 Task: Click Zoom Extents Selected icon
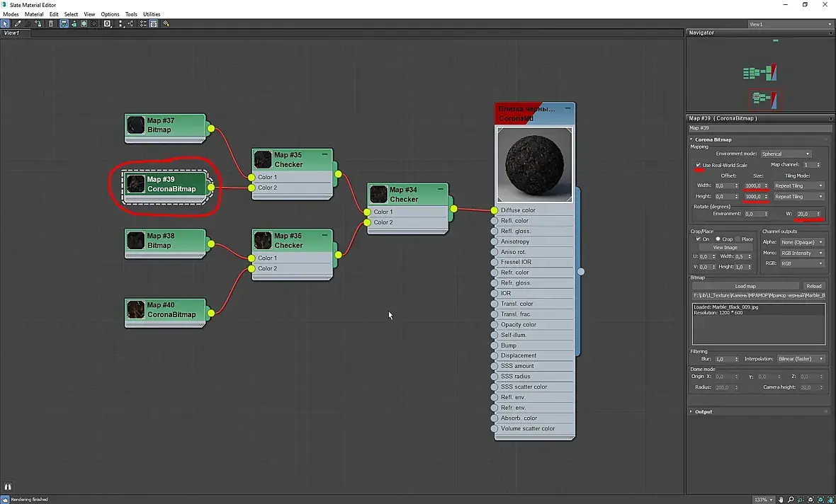[x=821, y=500]
